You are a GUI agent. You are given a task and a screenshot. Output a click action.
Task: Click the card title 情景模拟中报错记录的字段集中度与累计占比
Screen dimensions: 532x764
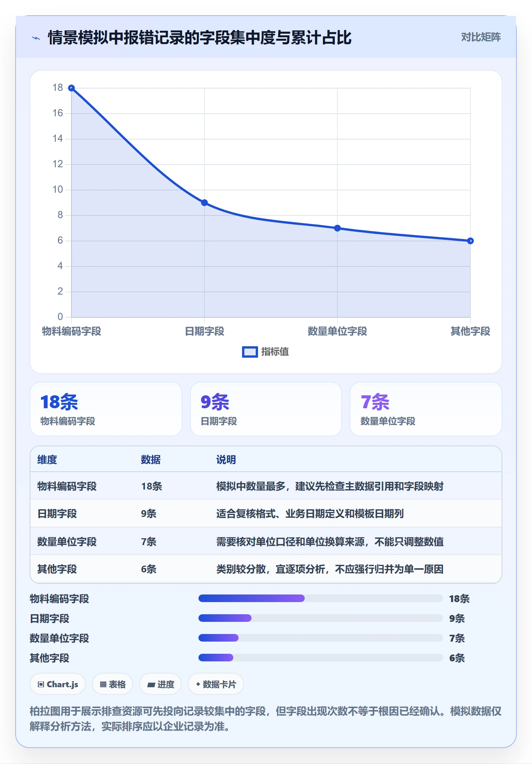point(200,38)
